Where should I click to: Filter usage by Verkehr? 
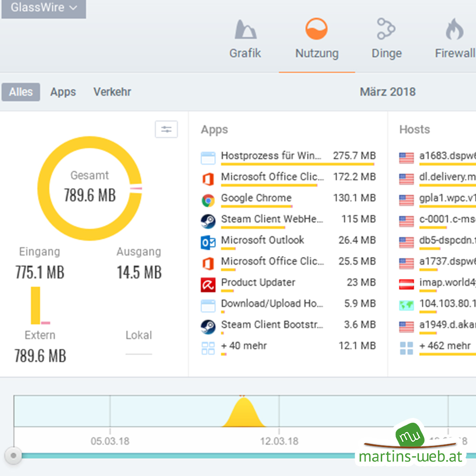point(112,92)
